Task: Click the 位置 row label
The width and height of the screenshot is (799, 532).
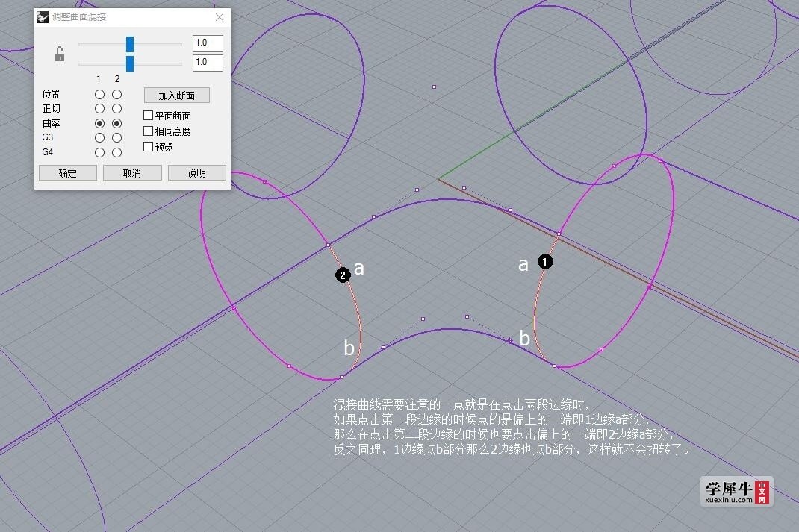Action: 51,94
